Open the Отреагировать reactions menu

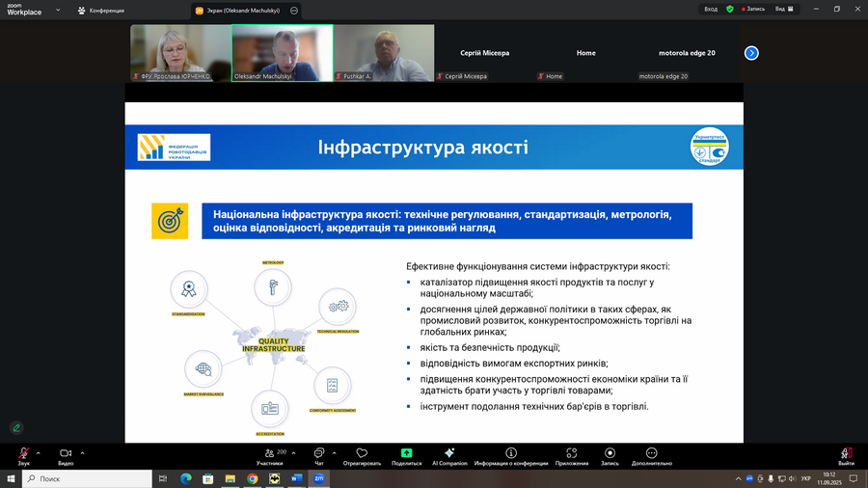coord(362,456)
